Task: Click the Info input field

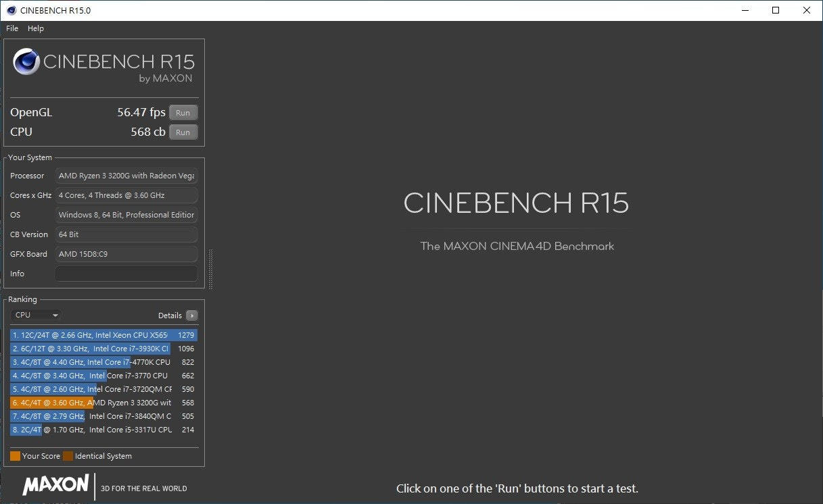Action: 126,274
